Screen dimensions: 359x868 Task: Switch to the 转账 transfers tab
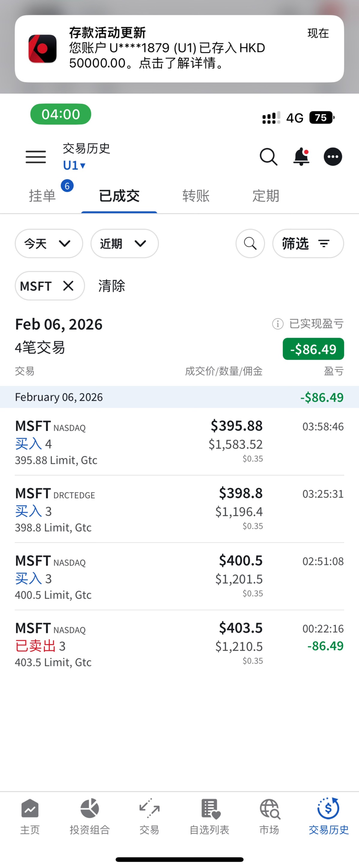[196, 196]
